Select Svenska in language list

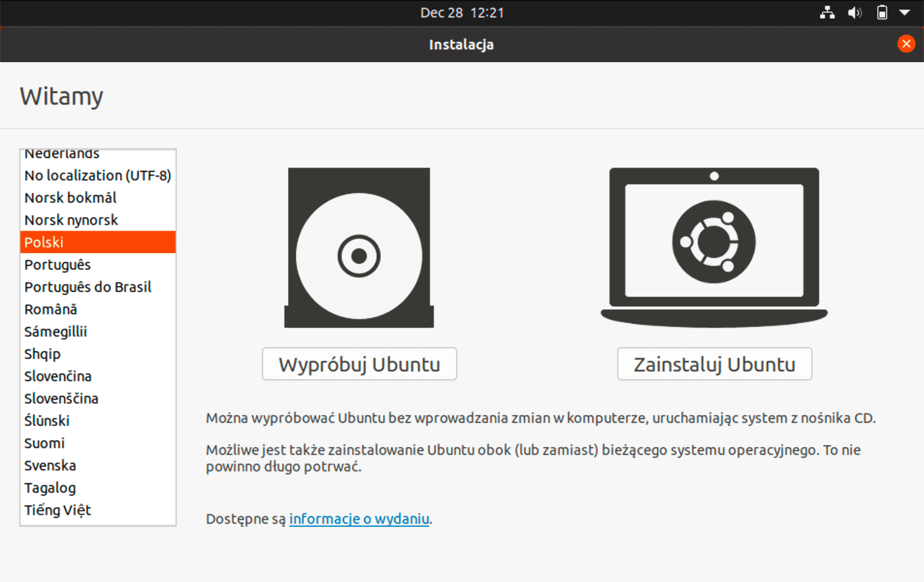coord(98,465)
